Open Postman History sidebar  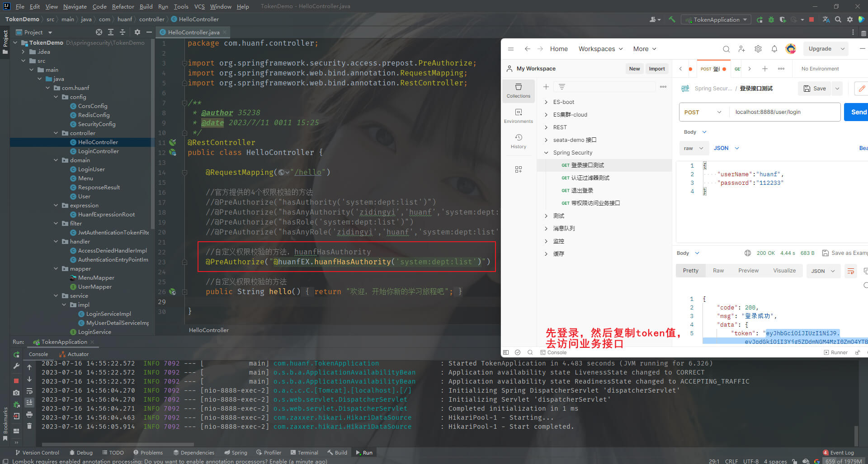(x=519, y=141)
